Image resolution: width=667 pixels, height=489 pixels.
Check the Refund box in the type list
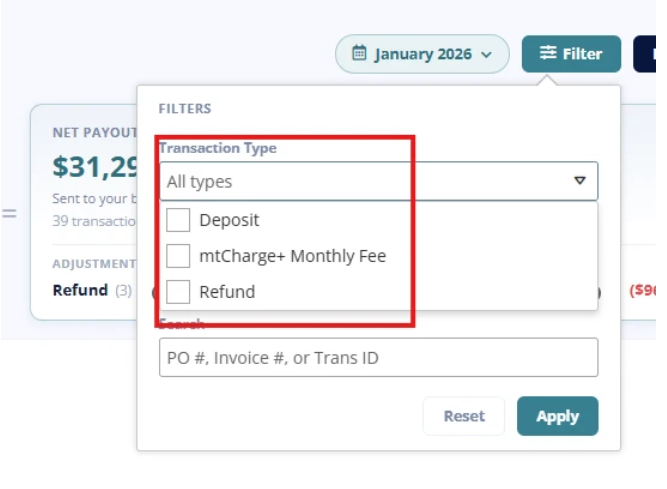(x=178, y=292)
